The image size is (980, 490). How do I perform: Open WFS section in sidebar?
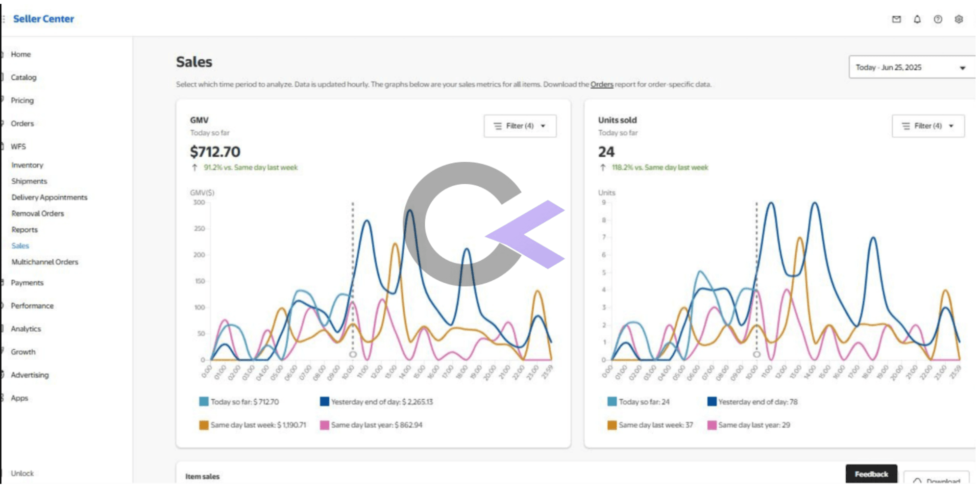[18, 147]
